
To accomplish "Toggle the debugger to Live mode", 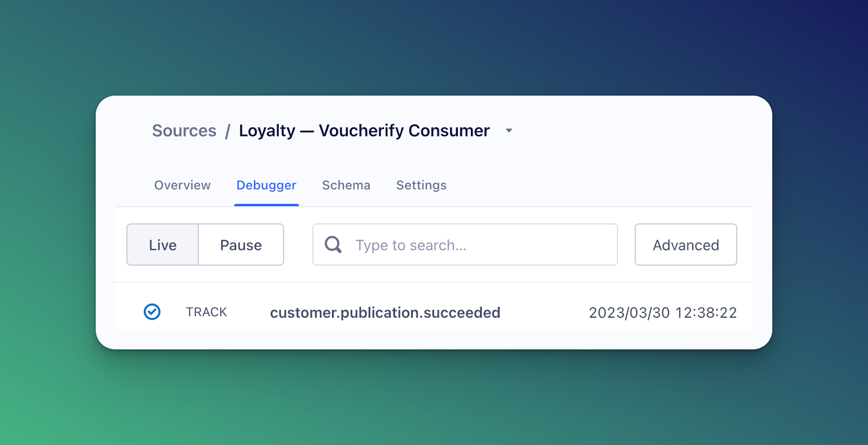I will [x=163, y=245].
